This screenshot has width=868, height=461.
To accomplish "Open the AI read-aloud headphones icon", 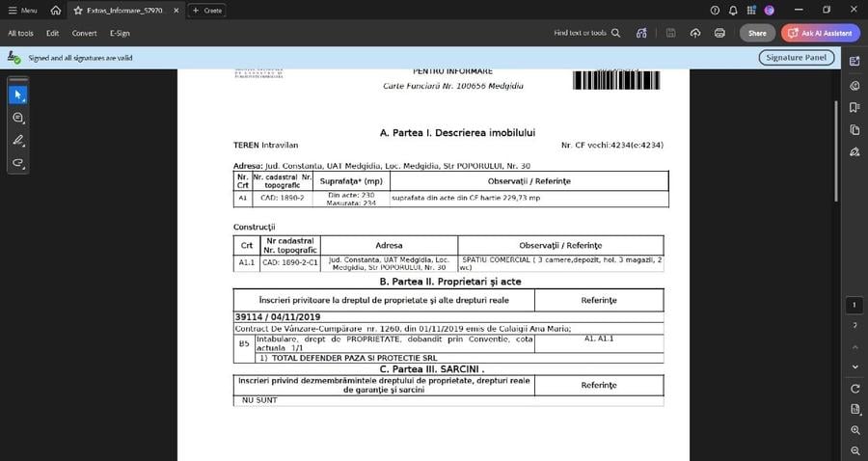I will tap(641, 33).
